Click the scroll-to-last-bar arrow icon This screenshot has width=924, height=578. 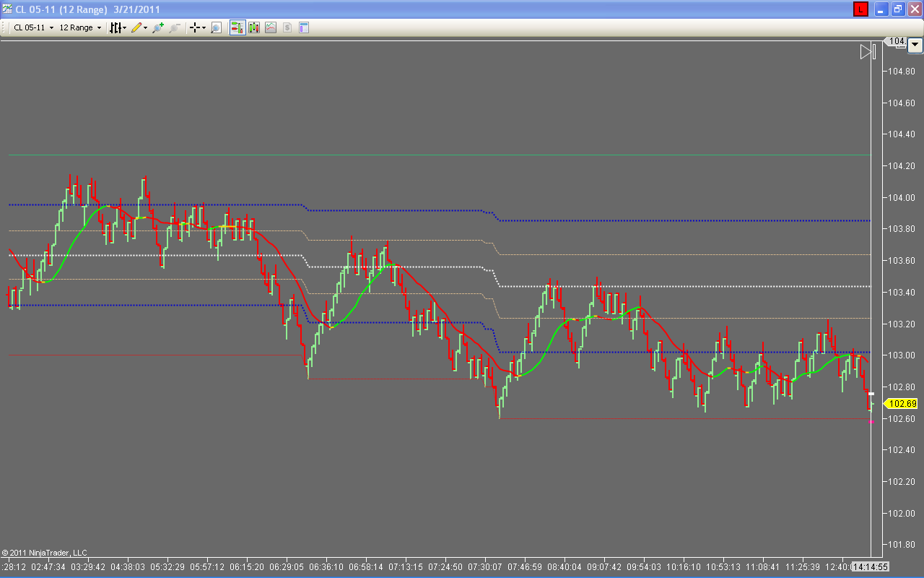pos(867,51)
